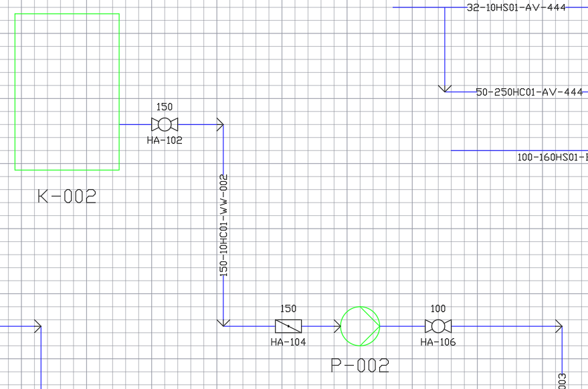Click the 150 size label above HA-104
The height and width of the screenshot is (389, 588).
(x=288, y=309)
